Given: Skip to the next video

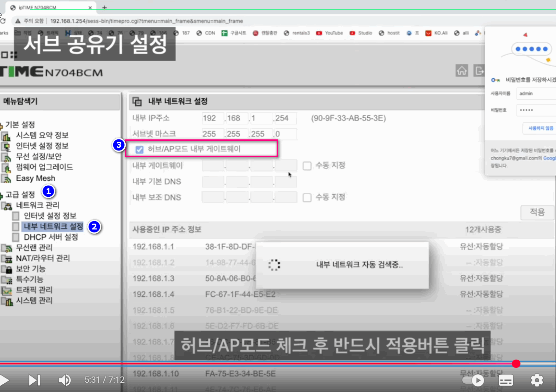Looking at the screenshot, I should click(34, 380).
